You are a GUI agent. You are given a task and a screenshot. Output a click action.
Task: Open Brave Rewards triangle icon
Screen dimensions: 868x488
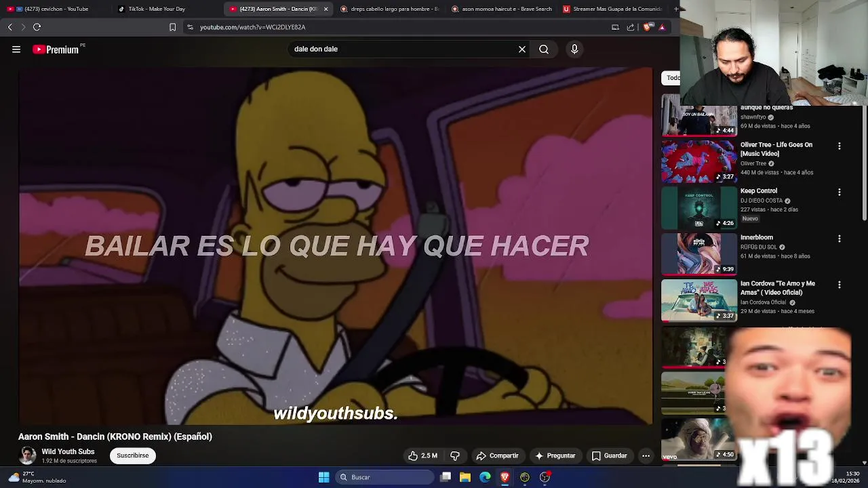click(662, 27)
